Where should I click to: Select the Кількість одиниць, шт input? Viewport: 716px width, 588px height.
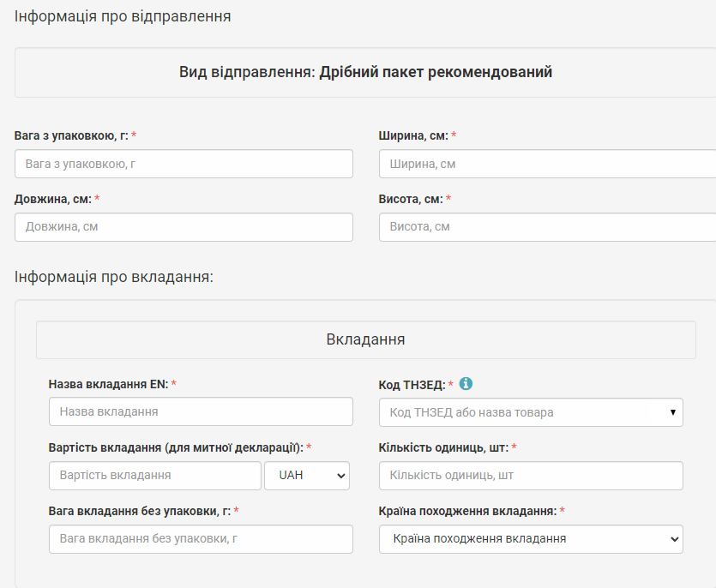click(531, 476)
